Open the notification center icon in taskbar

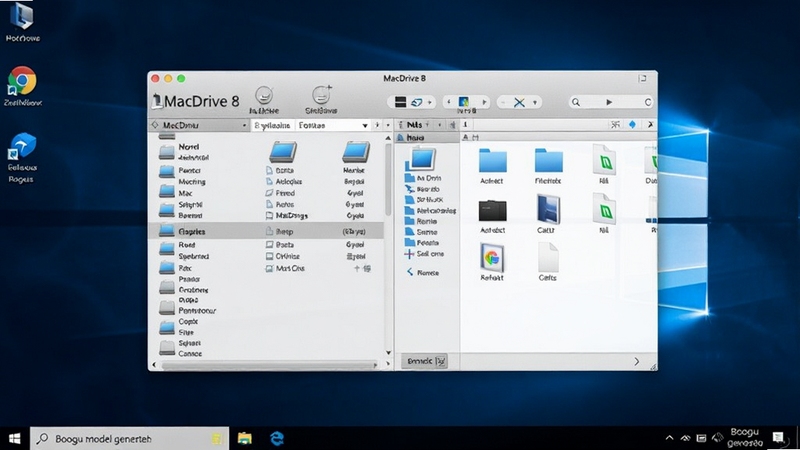778,438
